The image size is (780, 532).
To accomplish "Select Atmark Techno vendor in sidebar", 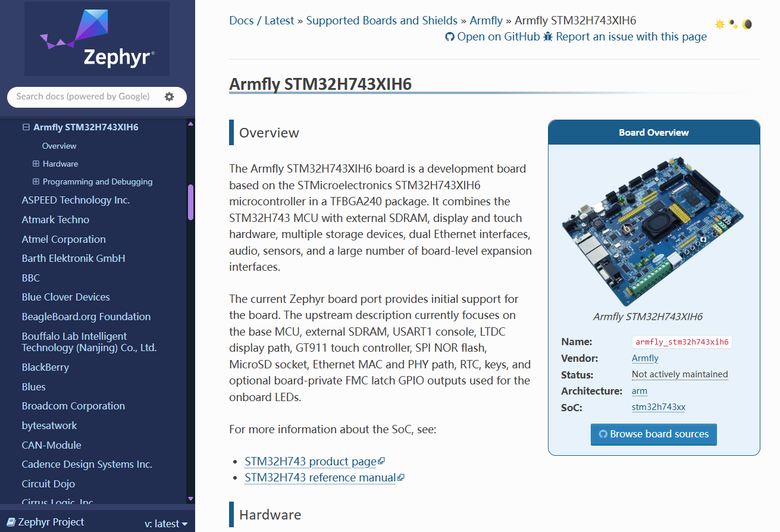I will (55, 220).
